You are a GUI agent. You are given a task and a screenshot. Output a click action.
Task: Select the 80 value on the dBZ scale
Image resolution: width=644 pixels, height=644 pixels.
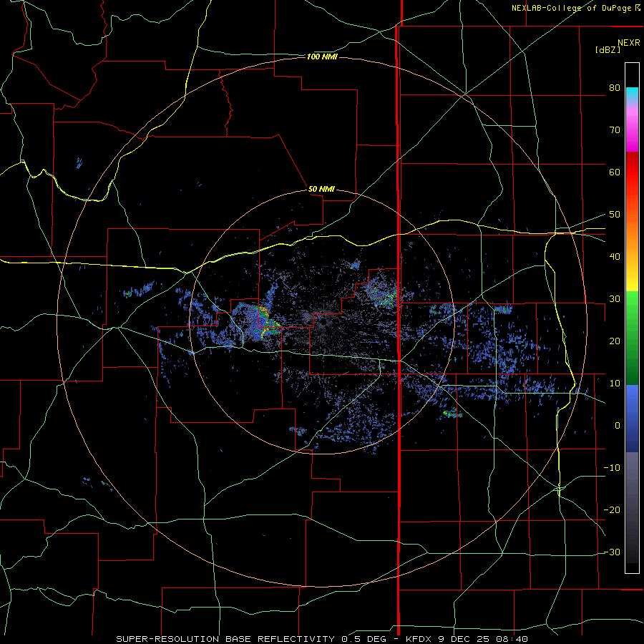pyautogui.click(x=615, y=87)
